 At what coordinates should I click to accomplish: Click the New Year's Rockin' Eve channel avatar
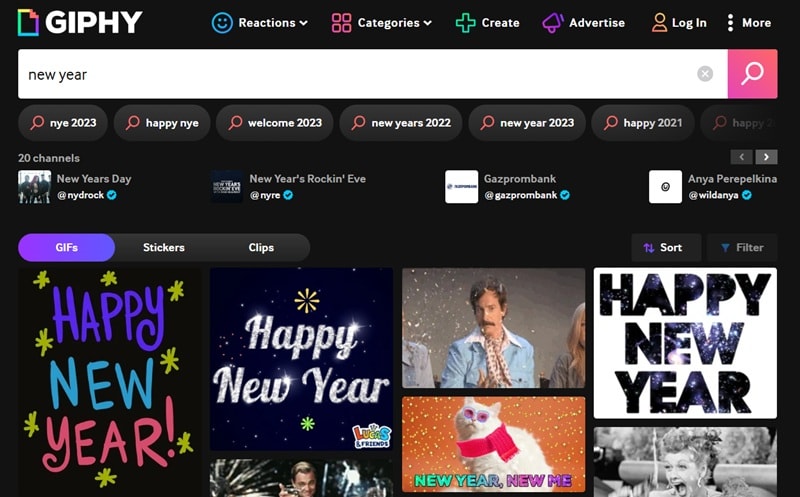(x=227, y=187)
